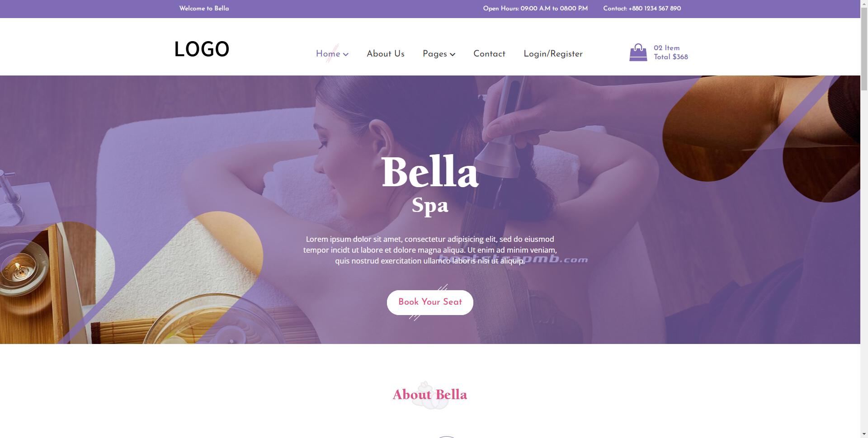Screen dimensions: 868x438
Task: Click the Welcome to Bella text
Action: pos(204,9)
